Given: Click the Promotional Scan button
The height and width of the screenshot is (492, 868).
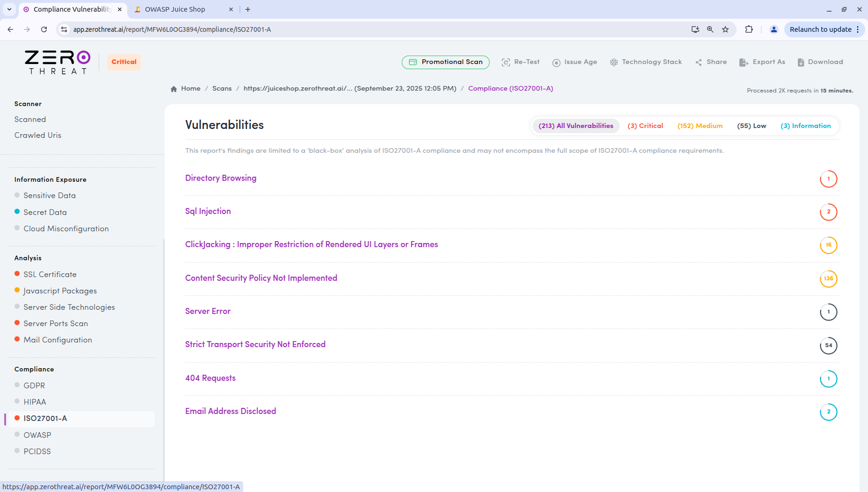Looking at the screenshot, I should 445,62.
